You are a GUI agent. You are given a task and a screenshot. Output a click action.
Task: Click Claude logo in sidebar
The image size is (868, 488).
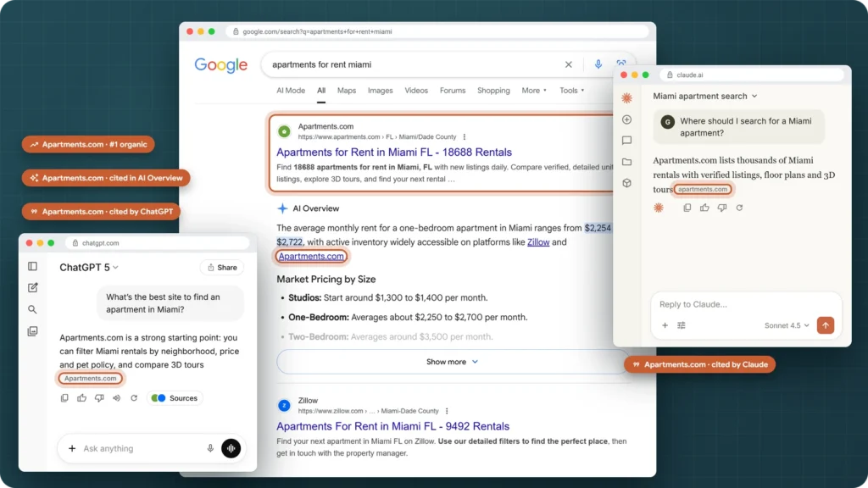tap(626, 98)
